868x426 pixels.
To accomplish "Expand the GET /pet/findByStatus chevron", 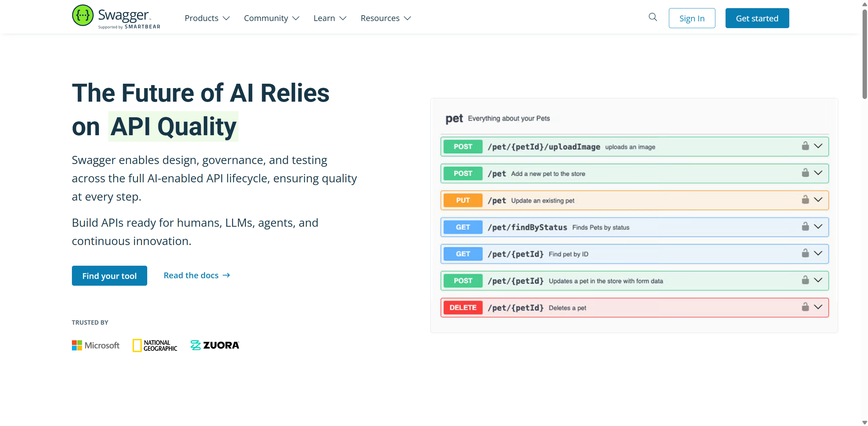I will tap(818, 226).
